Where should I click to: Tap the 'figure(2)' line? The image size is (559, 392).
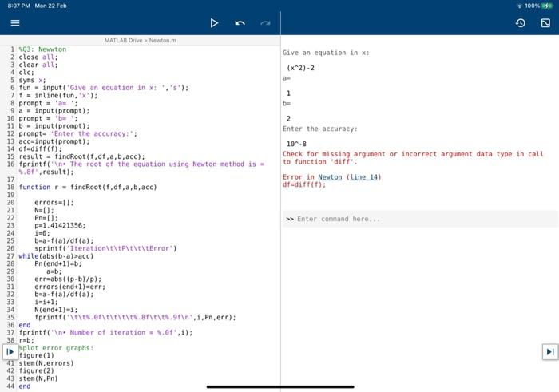click(x=37, y=370)
